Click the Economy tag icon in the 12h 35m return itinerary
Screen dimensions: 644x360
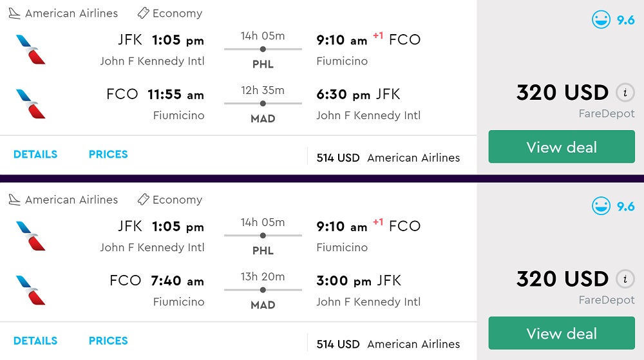[144, 14]
